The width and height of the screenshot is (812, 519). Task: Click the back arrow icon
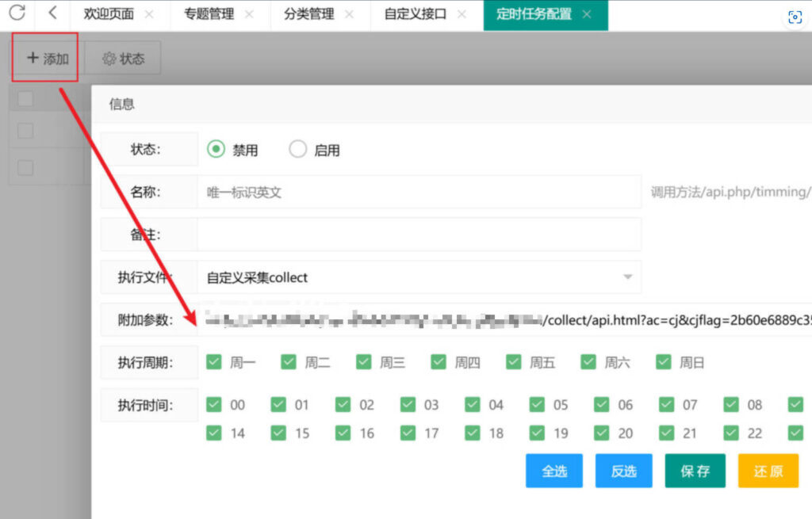52,13
